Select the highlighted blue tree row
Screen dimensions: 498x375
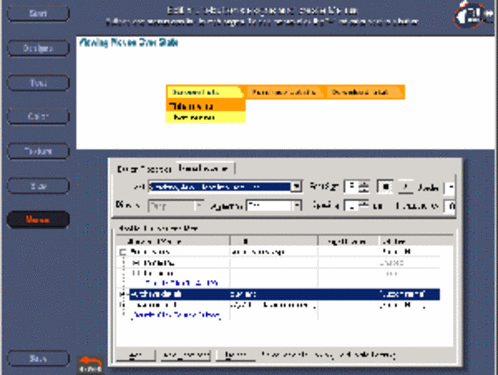tap(284, 294)
